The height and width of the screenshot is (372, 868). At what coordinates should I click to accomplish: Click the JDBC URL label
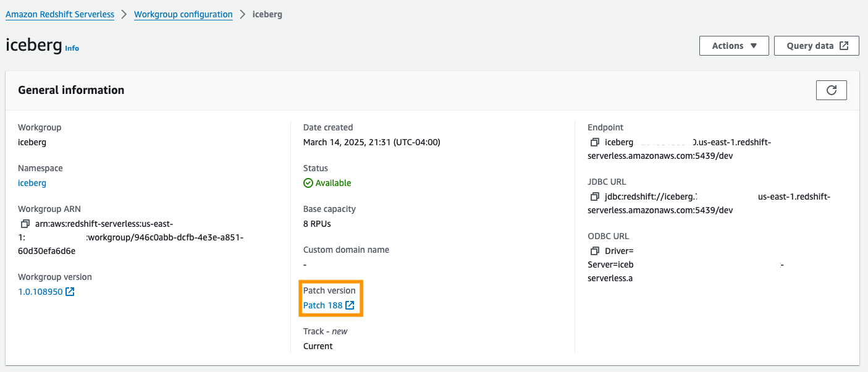pos(607,182)
